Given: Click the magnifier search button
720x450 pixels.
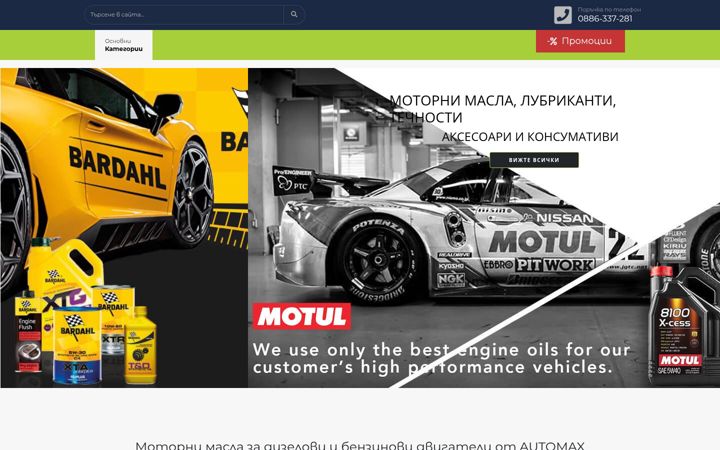Looking at the screenshot, I should [294, 15].
